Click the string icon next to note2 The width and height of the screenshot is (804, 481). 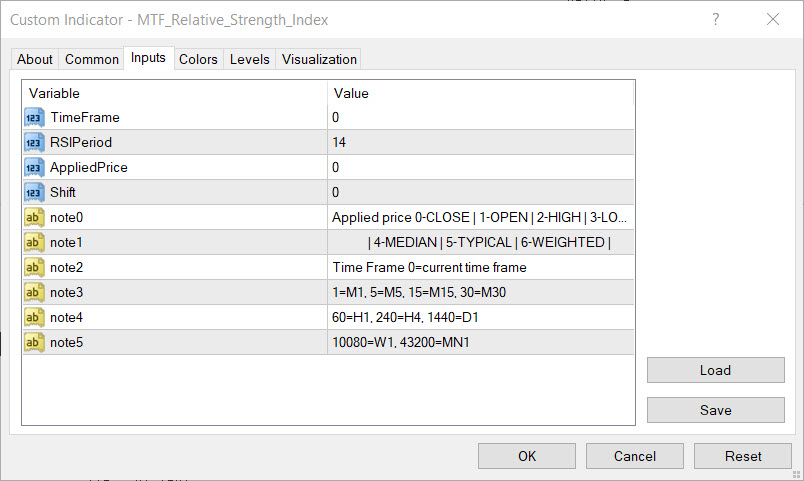pos(34,268)
